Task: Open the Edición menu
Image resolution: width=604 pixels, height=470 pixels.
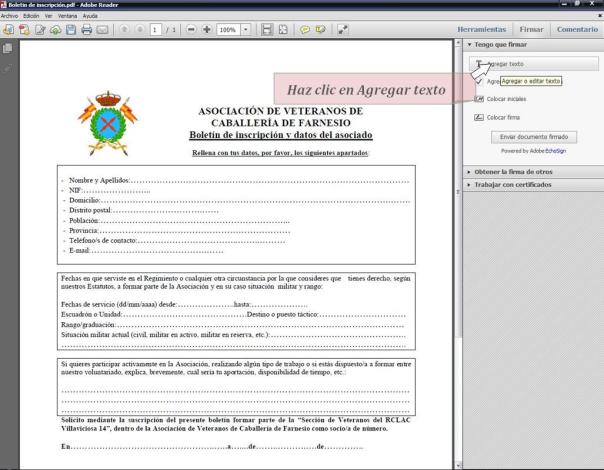Action: [x=32, y=15]
